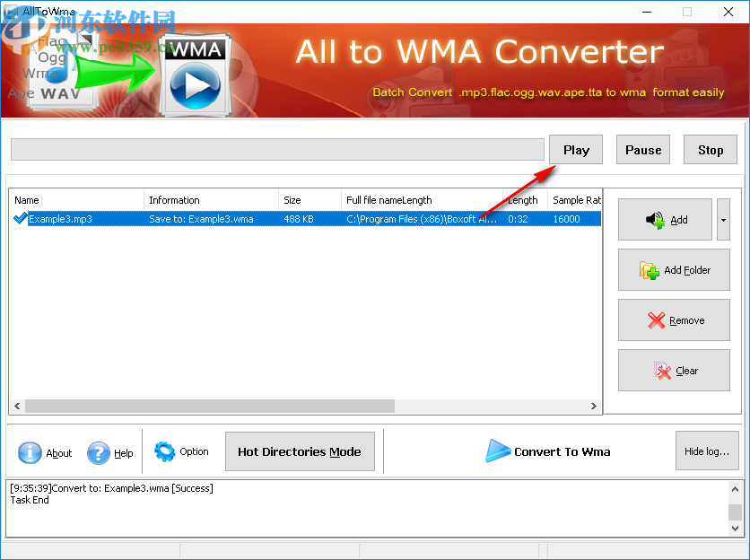Enable Hot Directories Mode

(300, 451)
